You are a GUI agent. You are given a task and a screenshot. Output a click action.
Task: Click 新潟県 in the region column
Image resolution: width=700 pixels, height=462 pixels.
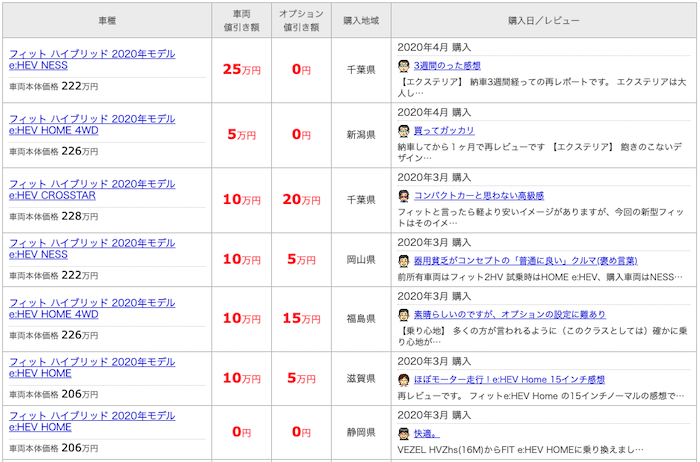coord(361,134)
